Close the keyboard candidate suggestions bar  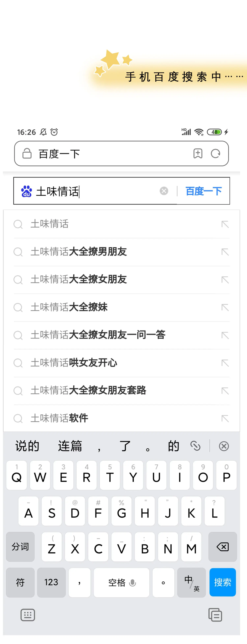coord(224,446)
